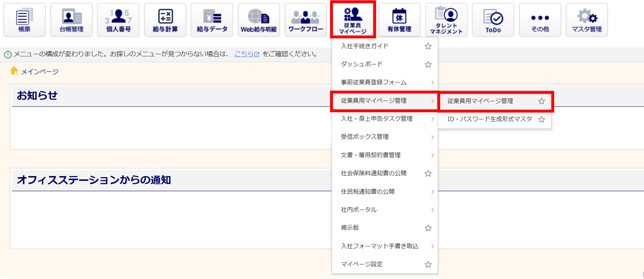Go to メインページ breadcrumb link

pos(40,72)
